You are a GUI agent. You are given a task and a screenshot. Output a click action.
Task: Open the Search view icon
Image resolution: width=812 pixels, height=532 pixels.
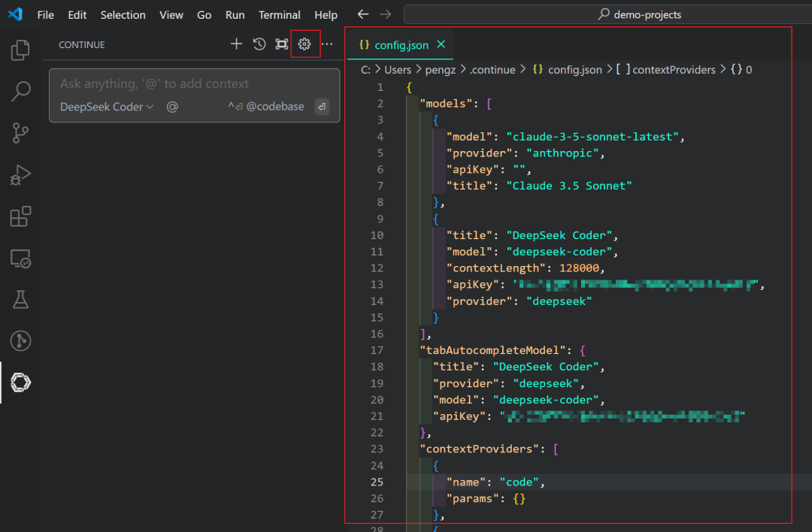20,91
